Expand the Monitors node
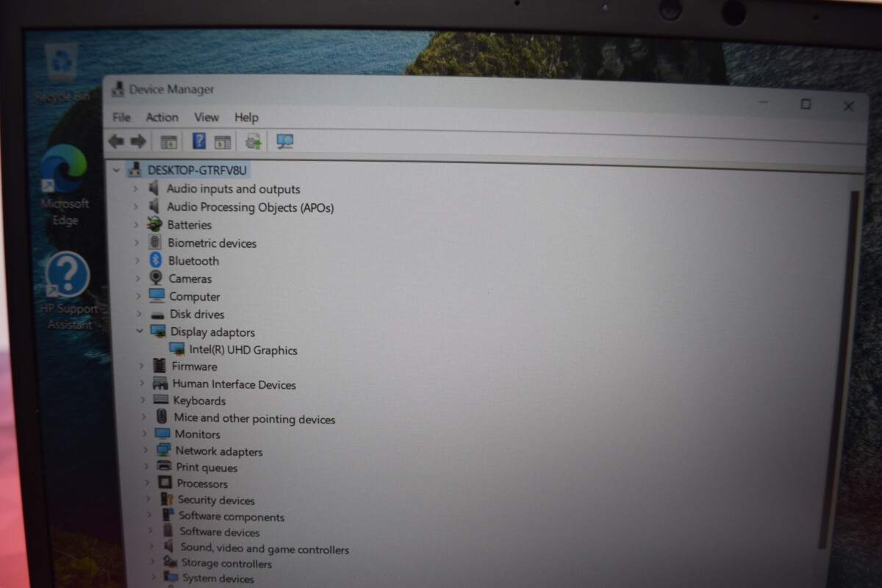 pos(144,434)
